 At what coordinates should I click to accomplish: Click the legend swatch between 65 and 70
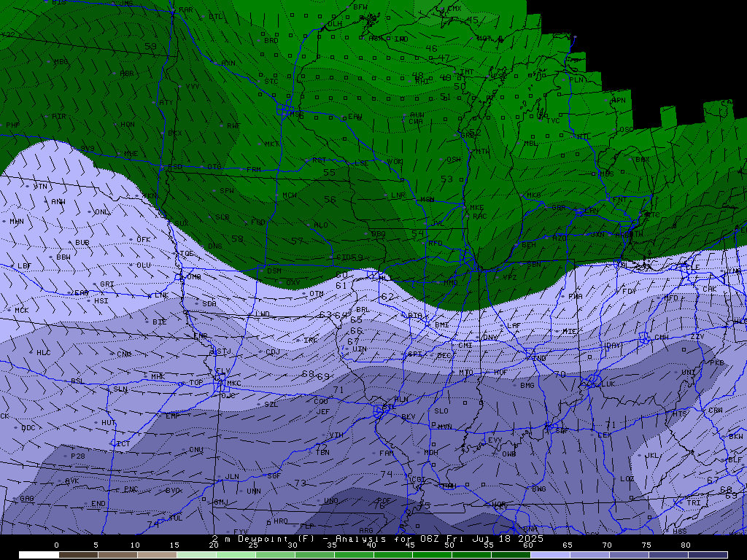point(589,555)
